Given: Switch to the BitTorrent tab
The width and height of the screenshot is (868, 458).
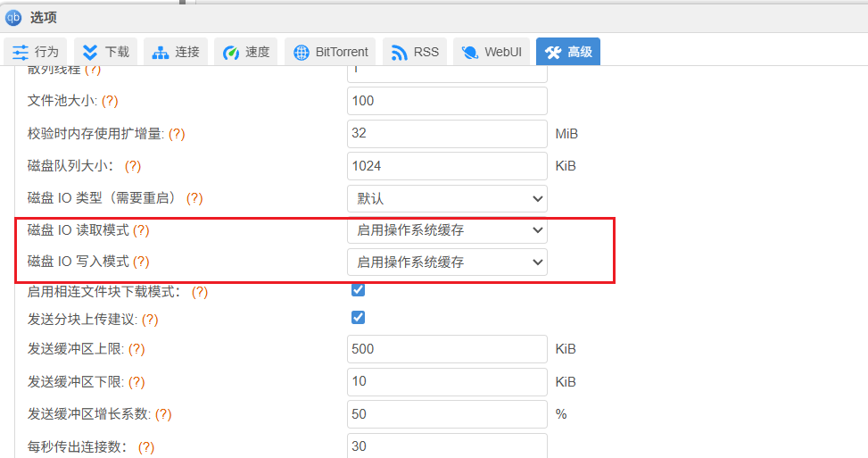Looking at the screenshot, I should tap(331, 52).
